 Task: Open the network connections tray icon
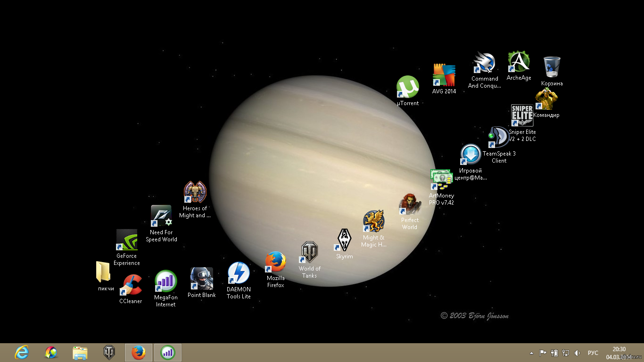(x=566, y=353)
